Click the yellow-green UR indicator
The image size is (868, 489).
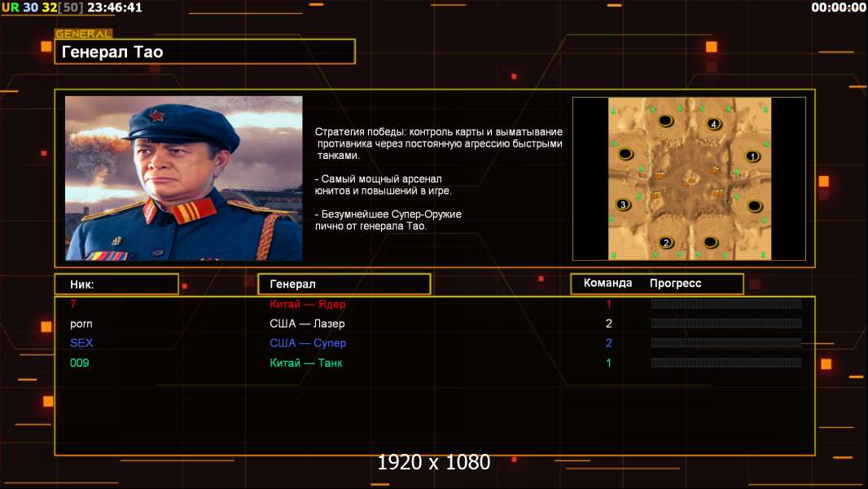tap(10, 7)
